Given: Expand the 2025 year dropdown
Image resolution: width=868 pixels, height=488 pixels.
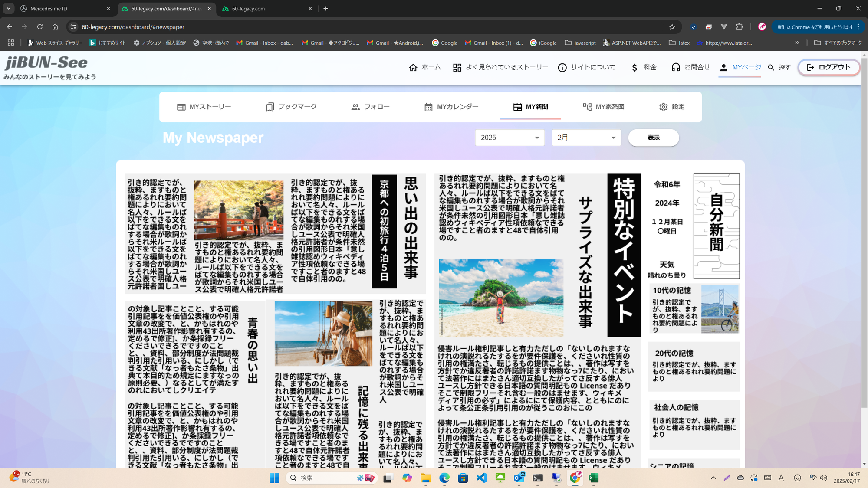Looking at the screenshot, I should (510, 138).
